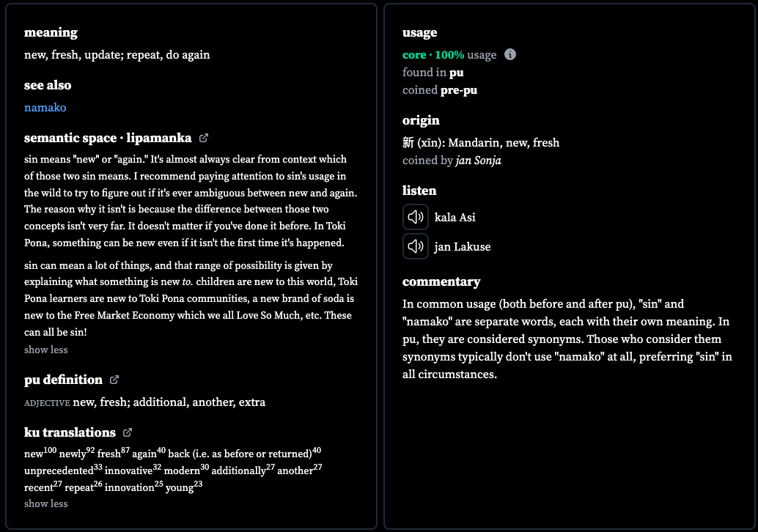Open external link icon next to ku translations
This screenshot has width=758, height=532.
(128, 432)
